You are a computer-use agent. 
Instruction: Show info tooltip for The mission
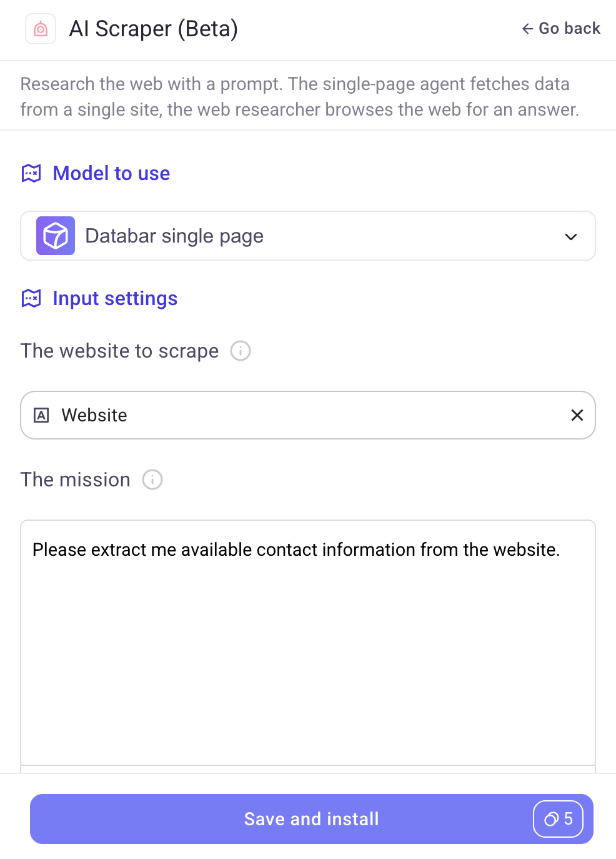[152, 480]
